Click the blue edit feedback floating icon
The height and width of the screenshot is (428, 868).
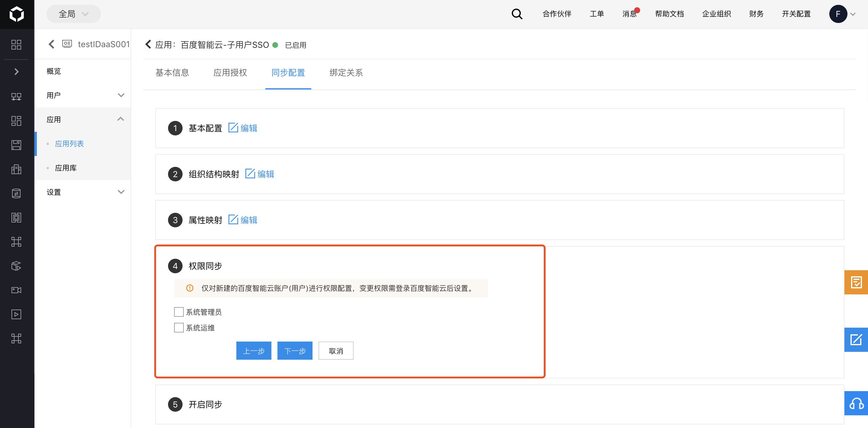tap(856, 340)
